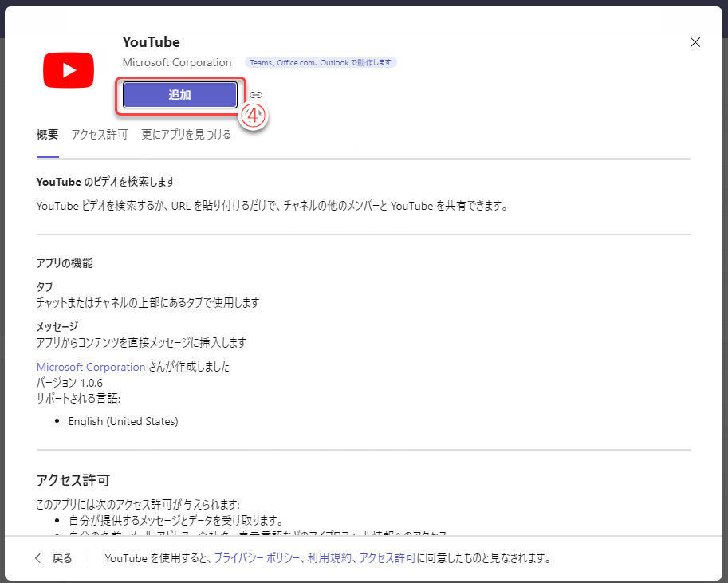Click the アプリからコンテンツを直接メッセージ description
Screen dimensions: 728x583
(x=141, y=343)
